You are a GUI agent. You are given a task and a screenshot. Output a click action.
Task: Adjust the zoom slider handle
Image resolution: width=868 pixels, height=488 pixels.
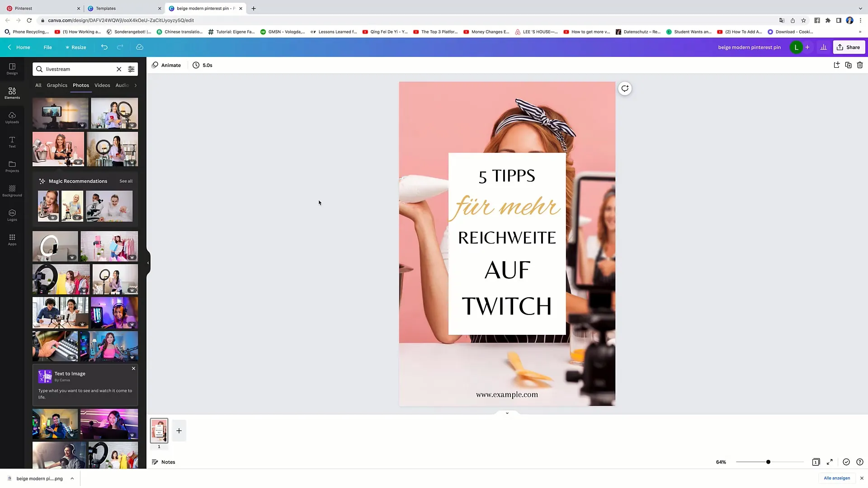pos(768,462)
